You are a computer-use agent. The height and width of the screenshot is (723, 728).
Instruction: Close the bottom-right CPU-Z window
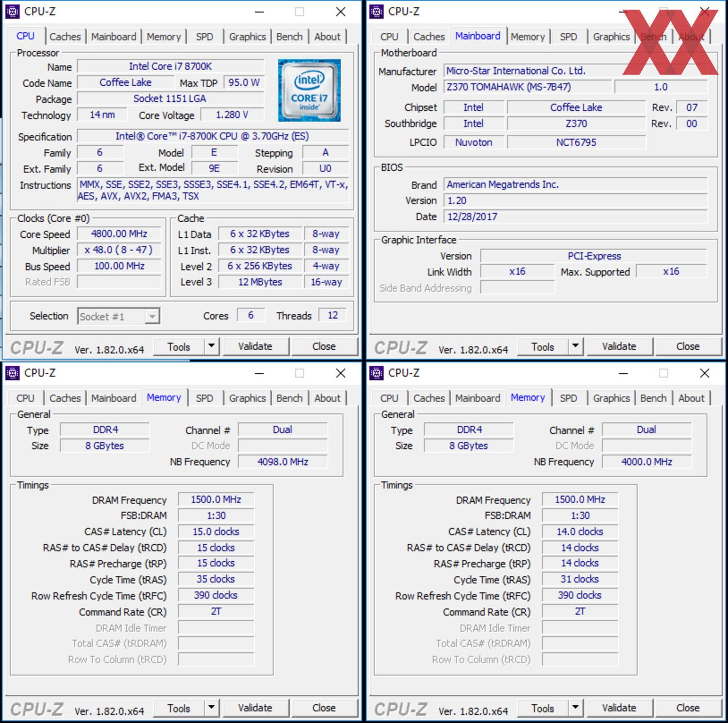click(x=704, y=373)
